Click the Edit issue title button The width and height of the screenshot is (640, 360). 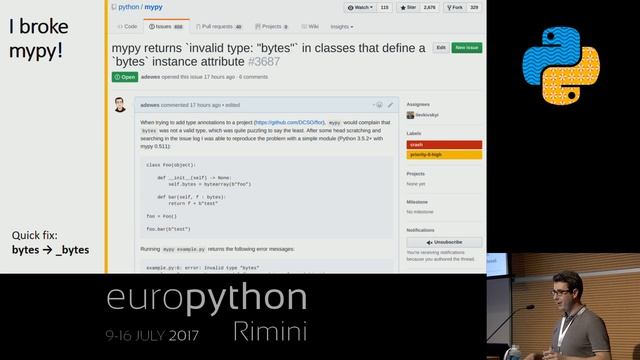(x=441, y=48)
